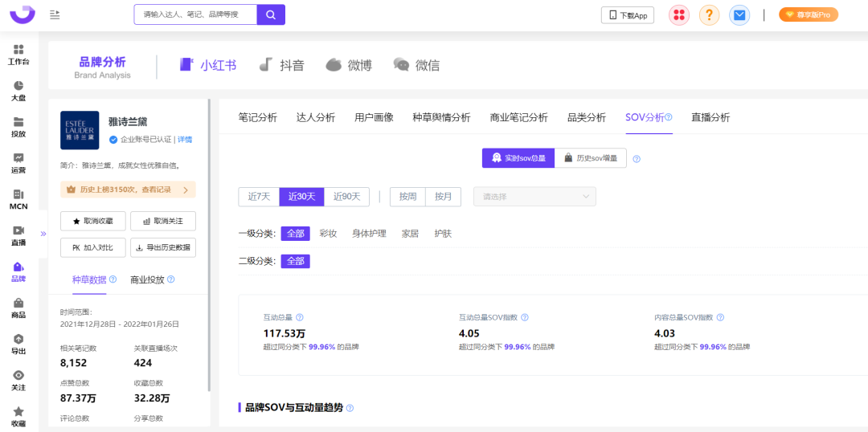Select the 按周 option
868x432 pixels.
point(408,197)
